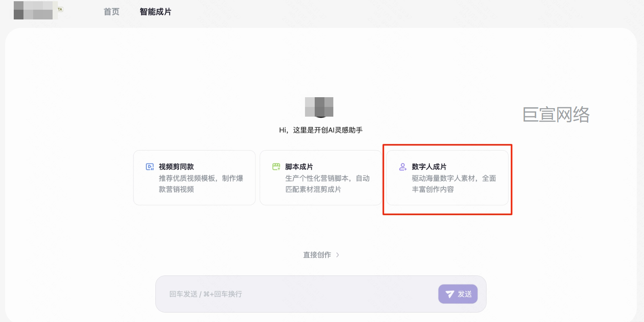Click the arrow next to 直接创作
The image size is (644, 322).
[337, 255]
